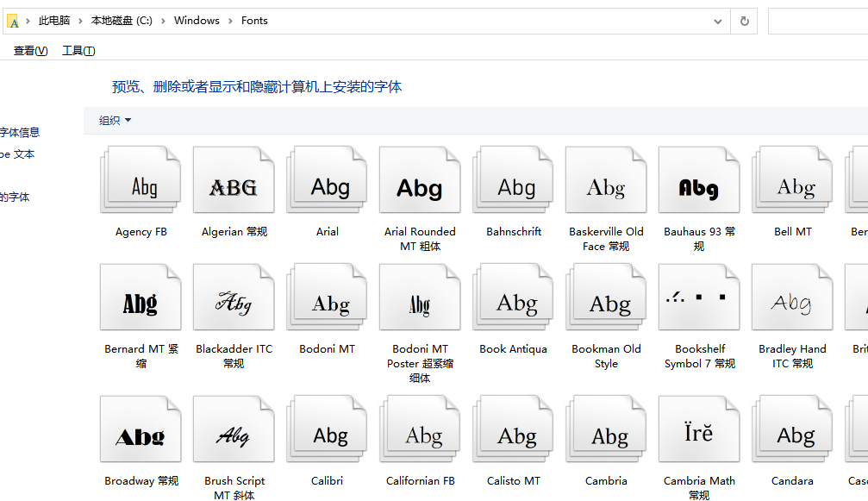Select the Book Antiqua font icon
The width and height of the screenshot is (868, 501).
click(x=513, y=297)
